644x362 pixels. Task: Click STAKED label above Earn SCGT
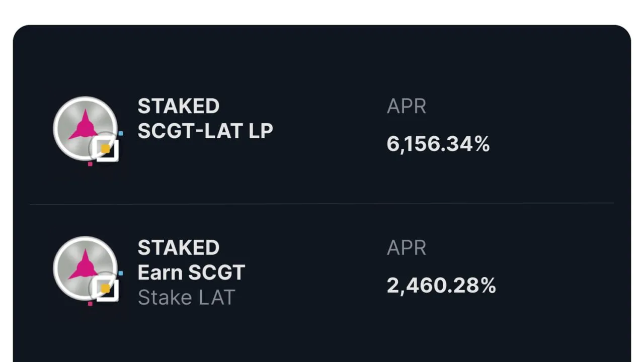(x=179, y=247)
